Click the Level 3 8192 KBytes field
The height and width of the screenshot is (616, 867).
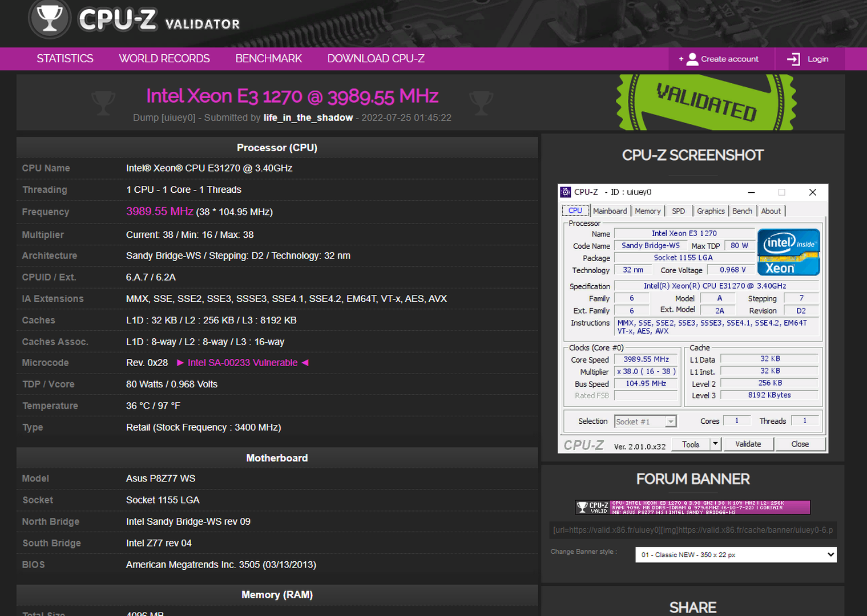[x=769, y=395]
